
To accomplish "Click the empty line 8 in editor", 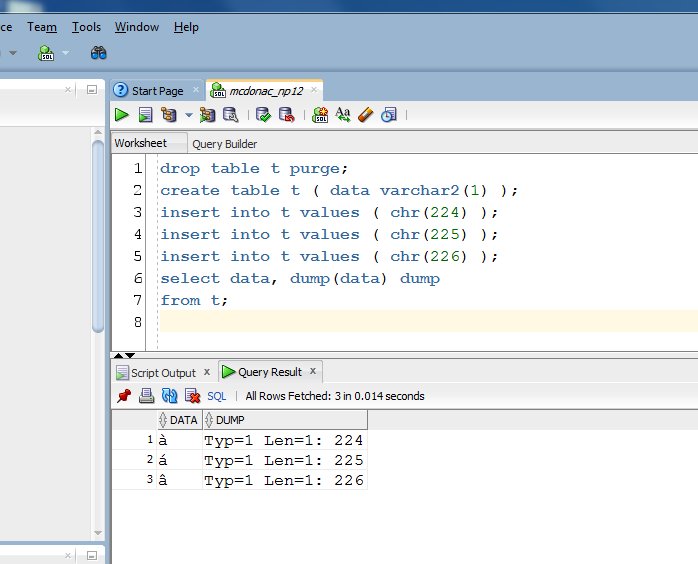I will [x=400, y=322].
